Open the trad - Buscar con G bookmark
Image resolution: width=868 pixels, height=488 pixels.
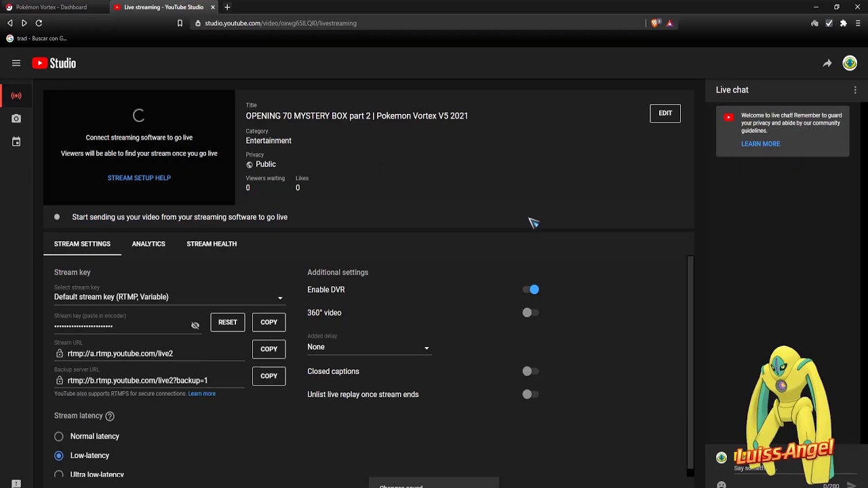[37, 39]
